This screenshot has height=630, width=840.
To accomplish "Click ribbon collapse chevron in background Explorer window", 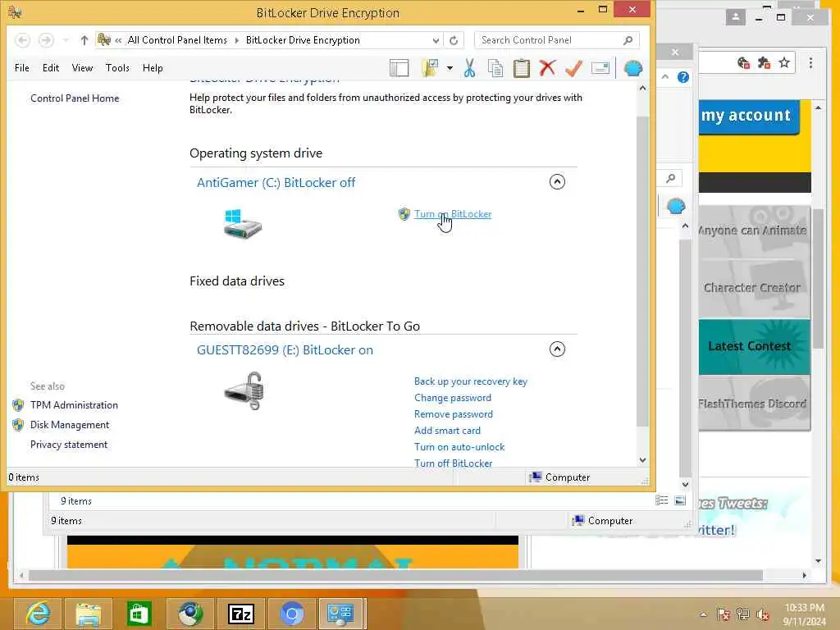I will 665,77.
